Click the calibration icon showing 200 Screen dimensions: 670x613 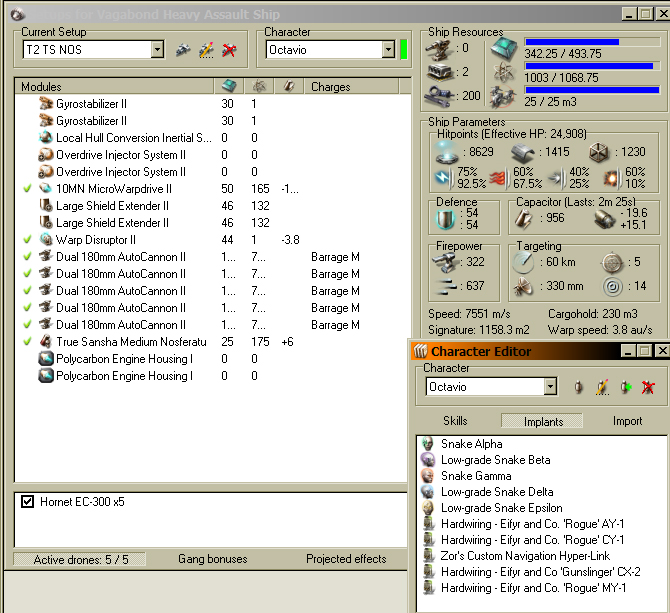click(440, 96)
